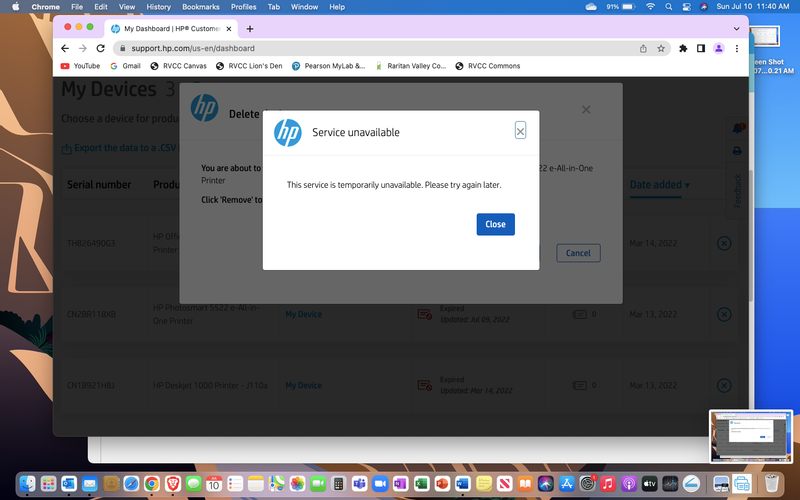Dismiss Service unavailable dialog with X icon
800x500 pixels.
tap(520, 131)
